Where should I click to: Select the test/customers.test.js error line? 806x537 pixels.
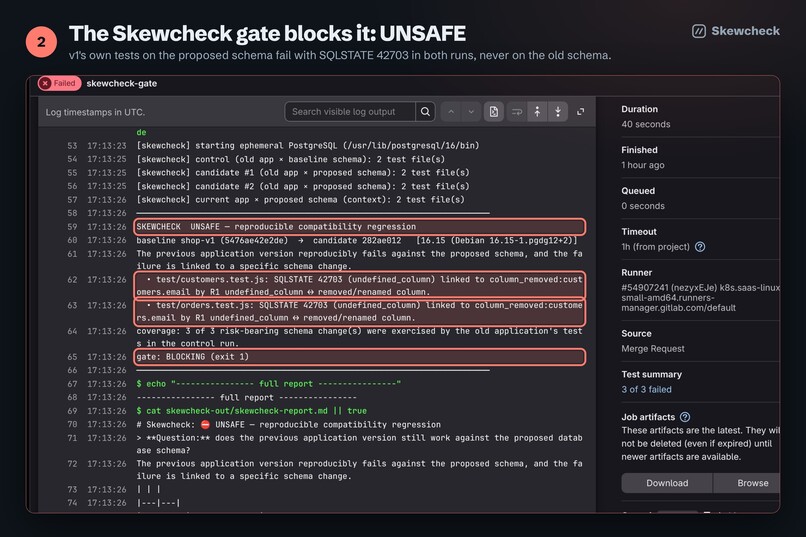coord(359,285)
